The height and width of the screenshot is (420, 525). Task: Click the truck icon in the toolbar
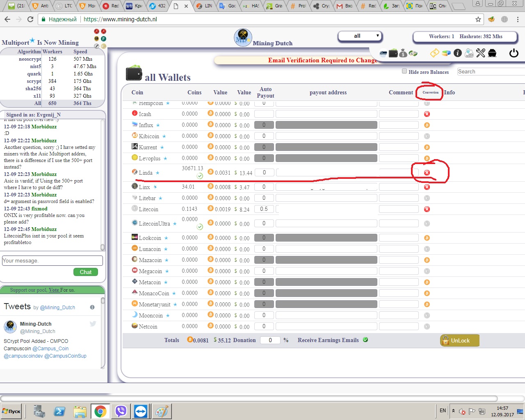[383, 53]
